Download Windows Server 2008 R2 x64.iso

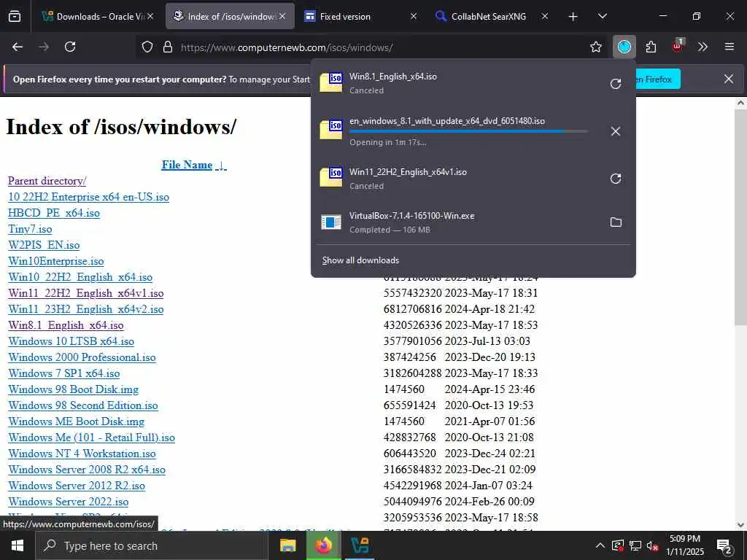(87, 470)
